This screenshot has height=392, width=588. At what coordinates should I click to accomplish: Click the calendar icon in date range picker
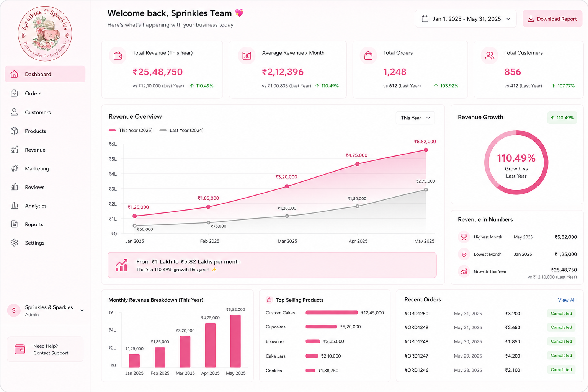tap(425, 19)
